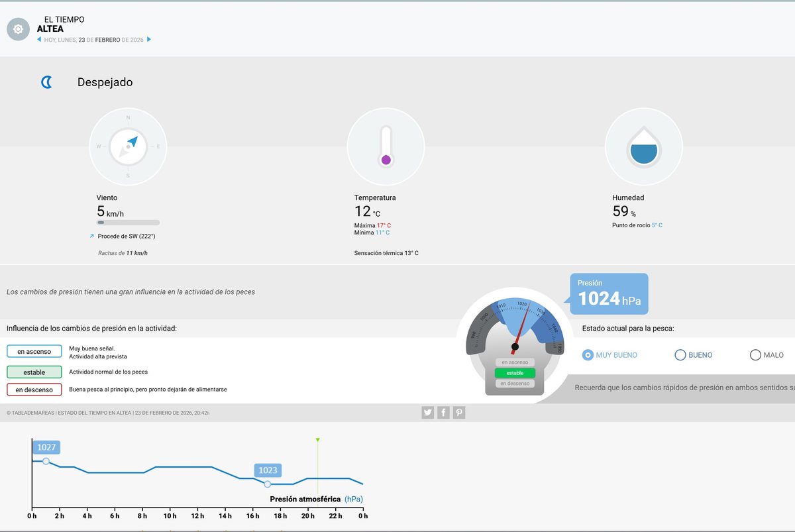Viewport: 795px width, 532px height.
Task: Click the 1027 pressure point on chart
Action: click(46, 461)
